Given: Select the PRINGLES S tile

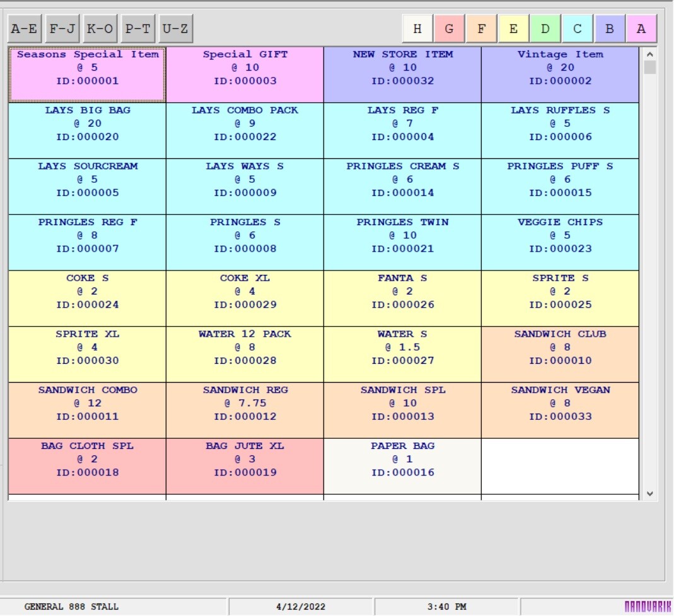Looking at the screenshot, I should [x=245, y=243].
